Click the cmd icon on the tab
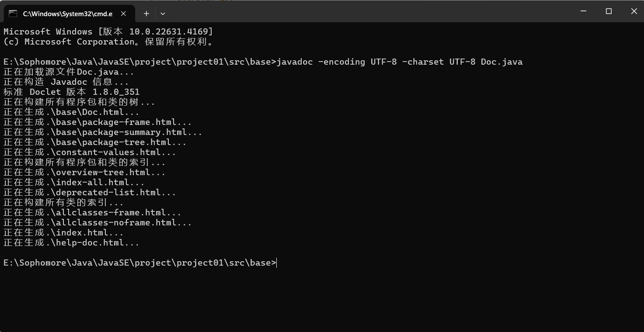 pos(13,14)
